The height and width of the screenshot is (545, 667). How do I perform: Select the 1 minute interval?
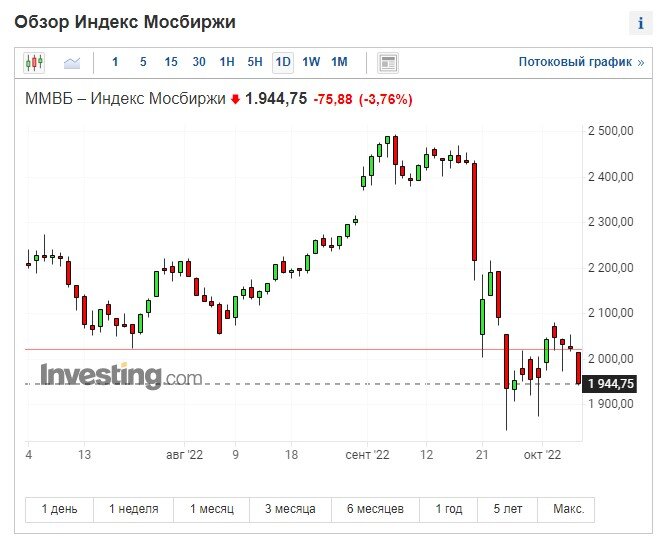pos(115,62)
